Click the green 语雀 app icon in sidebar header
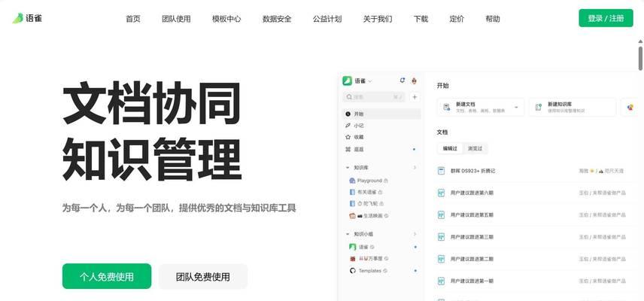 (x=348, y=81)
